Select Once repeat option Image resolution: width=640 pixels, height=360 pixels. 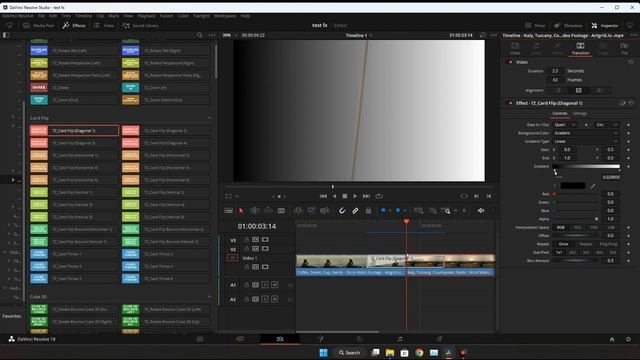pyautogui.click(x=564, y=244)
